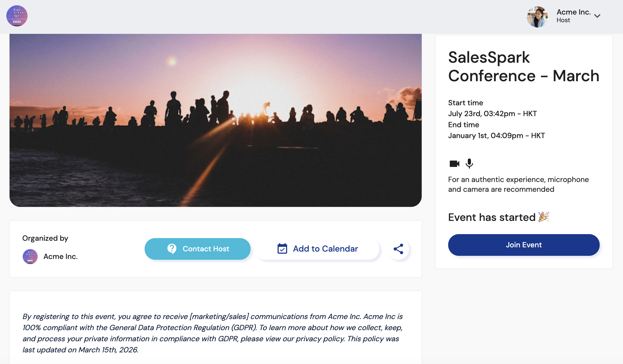Click the organizer's round logo under Organized by
This screenshot has height=364, width=623.
point(30,256)
